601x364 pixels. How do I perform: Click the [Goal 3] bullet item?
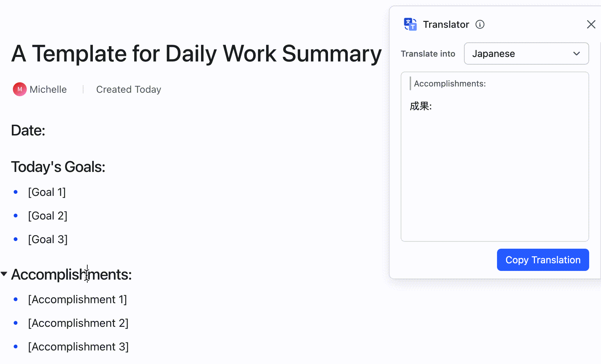(48, 239)
